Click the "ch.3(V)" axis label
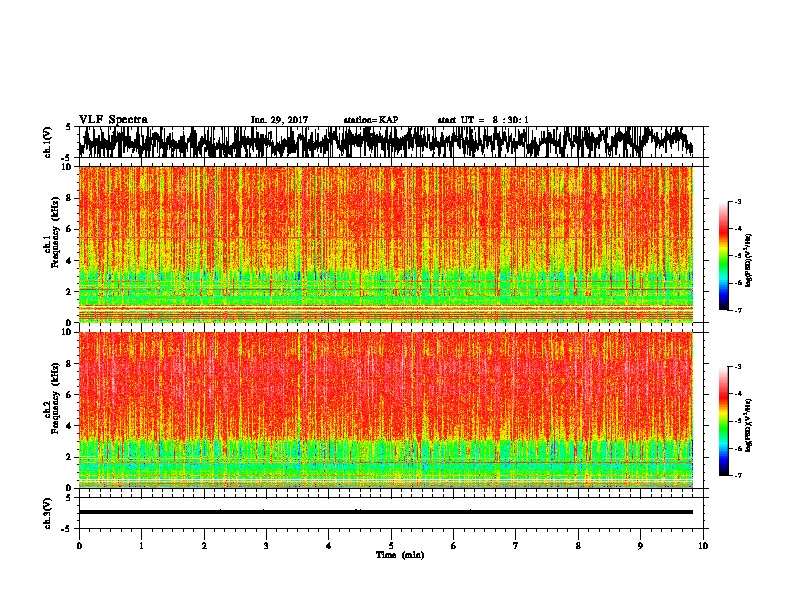The width and height of the screenshot is (792, 612). point(48,513)
